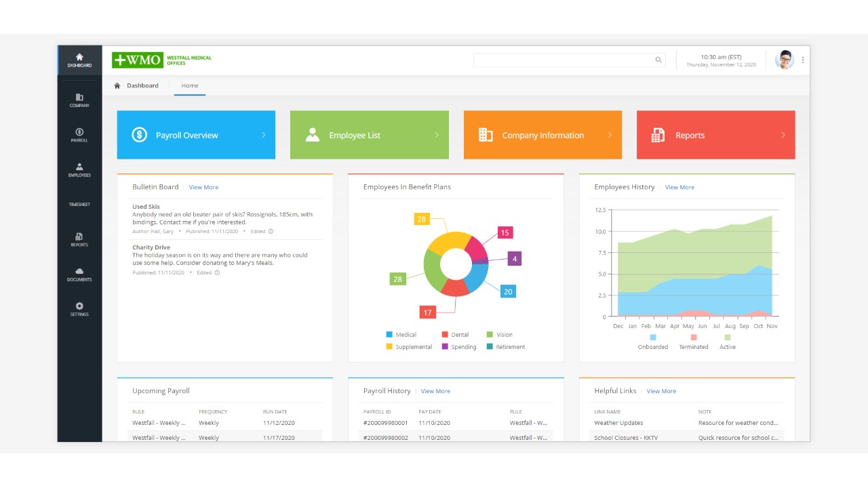The height and width of the screenshot is (488, 868).
Task: Open the Payroll Overview tile
Action: (x=196, y=135)
